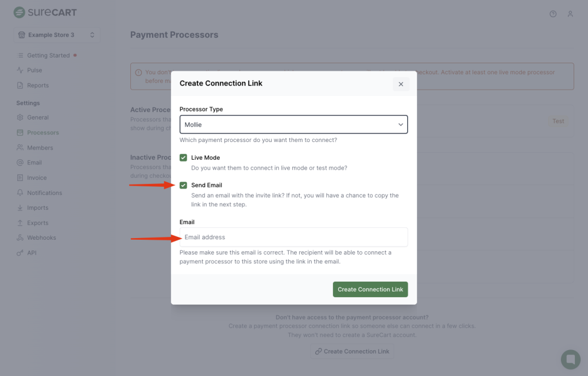Open the Reports menu item
Image resolution: width=588 pixels, height=376 pixels.
click(x=38, y=85)
